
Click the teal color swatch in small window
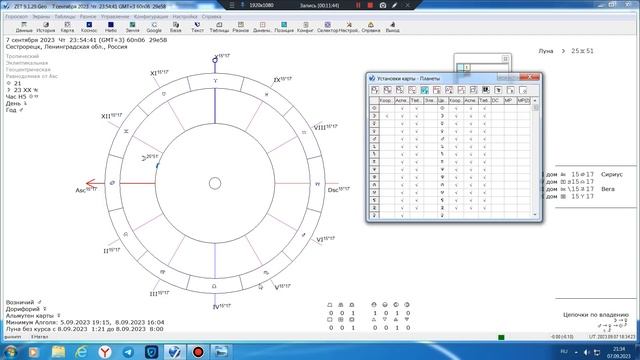click(x=460, y=67)
